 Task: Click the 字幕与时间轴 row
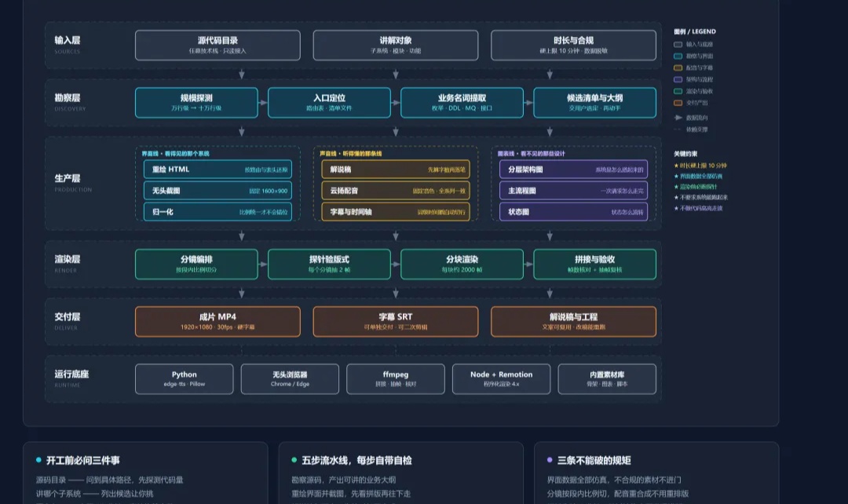coord(396,211)
